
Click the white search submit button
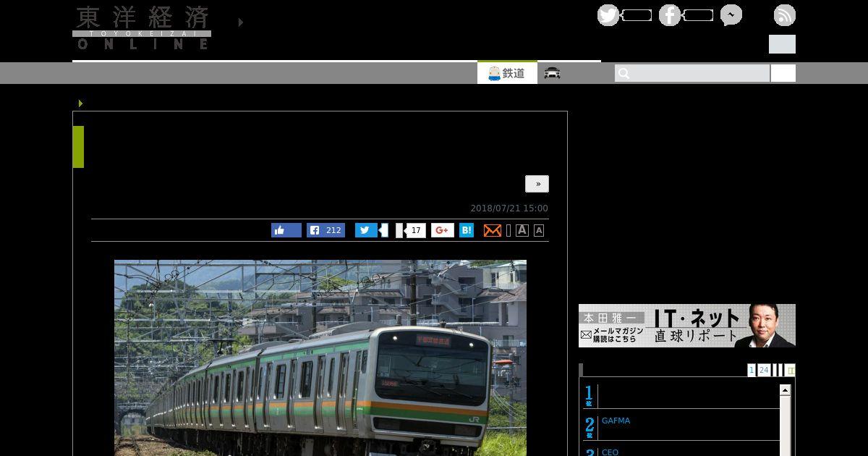pos(783,73)
